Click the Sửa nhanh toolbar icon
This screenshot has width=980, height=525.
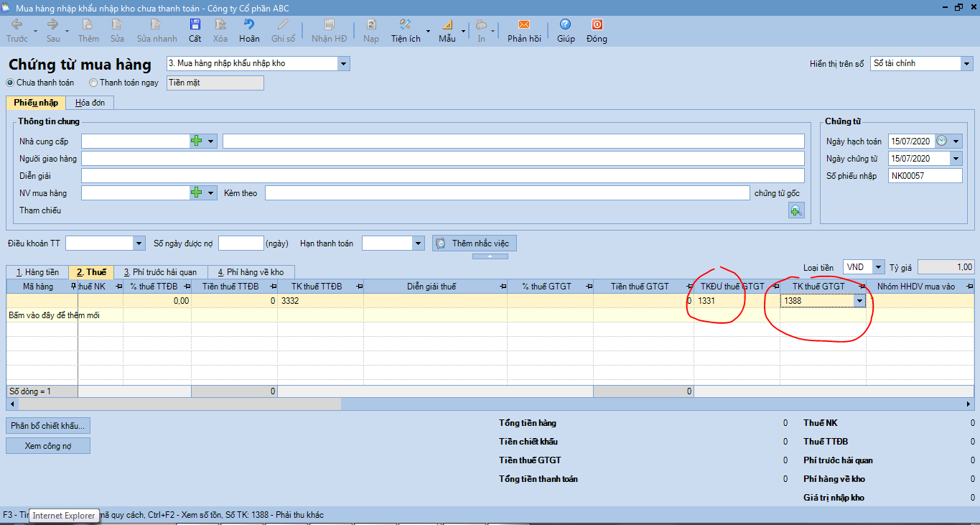pos(157,24)
